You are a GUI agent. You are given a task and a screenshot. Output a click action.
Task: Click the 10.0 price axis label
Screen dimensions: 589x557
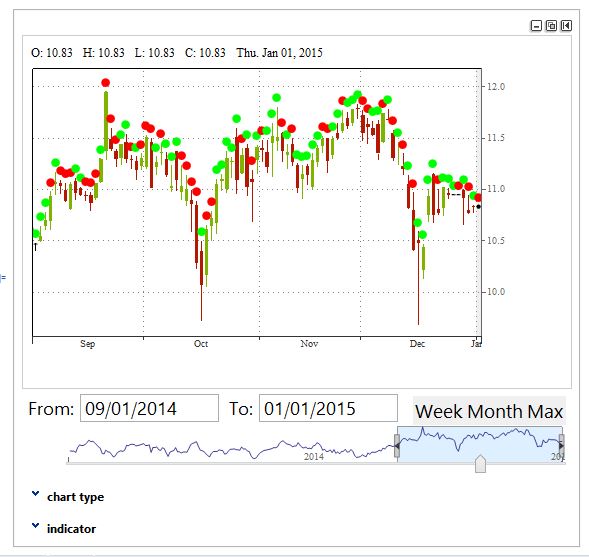496,292
